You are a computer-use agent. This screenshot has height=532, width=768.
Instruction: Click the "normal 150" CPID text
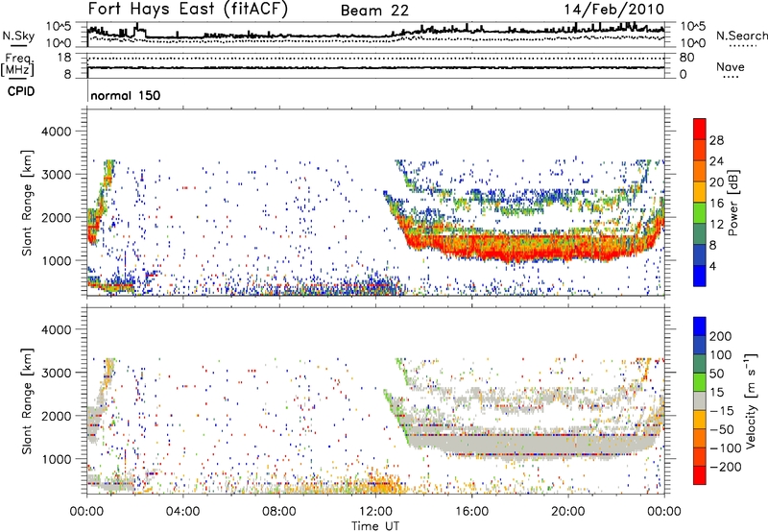(x=126, y=95)
